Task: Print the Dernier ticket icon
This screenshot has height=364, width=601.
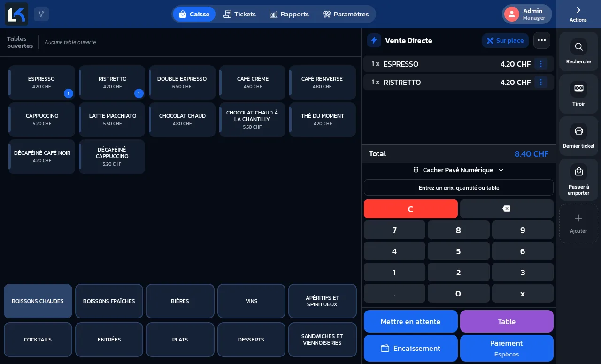Action: 578,131
